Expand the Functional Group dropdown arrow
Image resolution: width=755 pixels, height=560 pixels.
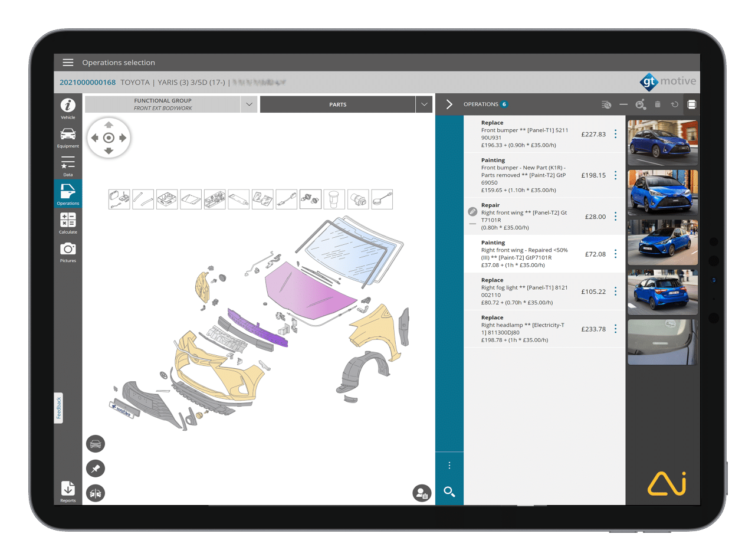[x=249, y=104]
